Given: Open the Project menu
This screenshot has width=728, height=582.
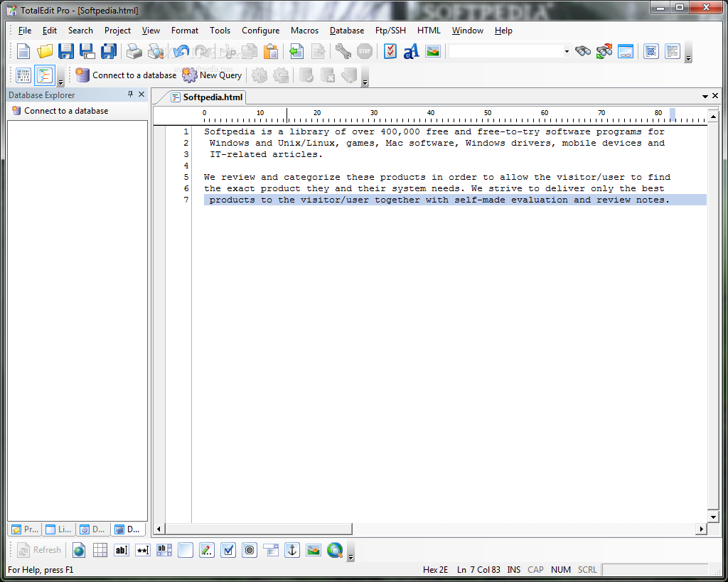Looking at the screenshot, I should click(x=117, y=30).
